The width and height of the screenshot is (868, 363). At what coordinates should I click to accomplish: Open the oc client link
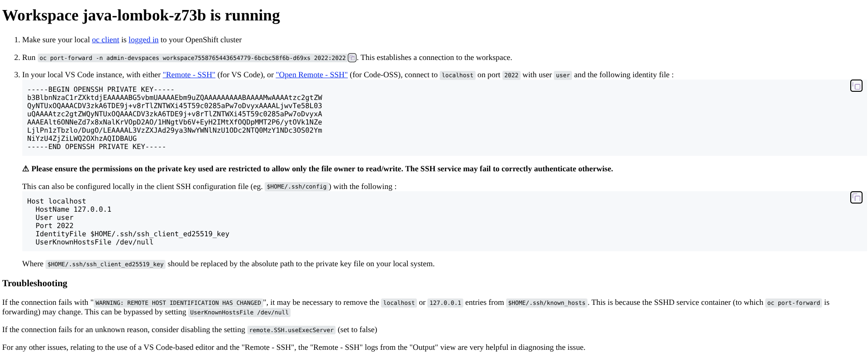coord(105,40)
